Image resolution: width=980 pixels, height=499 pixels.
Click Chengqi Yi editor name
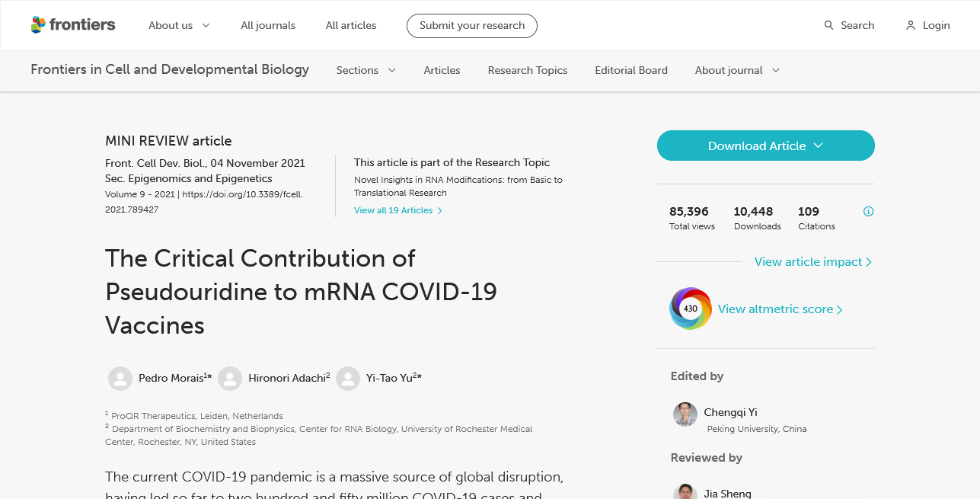pos(730,412)
